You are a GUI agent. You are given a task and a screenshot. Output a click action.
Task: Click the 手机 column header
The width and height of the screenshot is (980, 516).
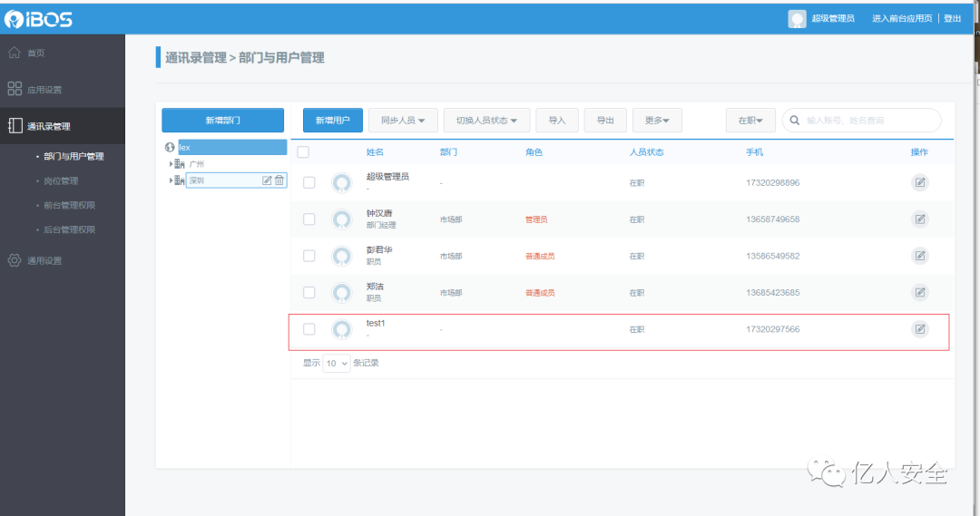(754, 151)
